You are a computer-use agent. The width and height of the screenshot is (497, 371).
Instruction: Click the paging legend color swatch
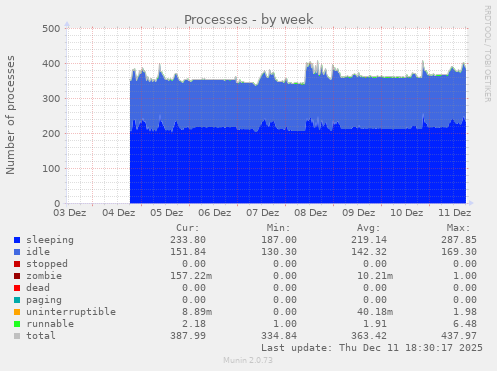pyautogui.click(x=17, y=300)
